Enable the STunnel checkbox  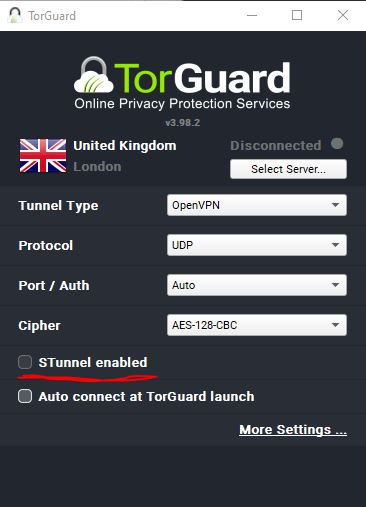click(x=25, y=362)
